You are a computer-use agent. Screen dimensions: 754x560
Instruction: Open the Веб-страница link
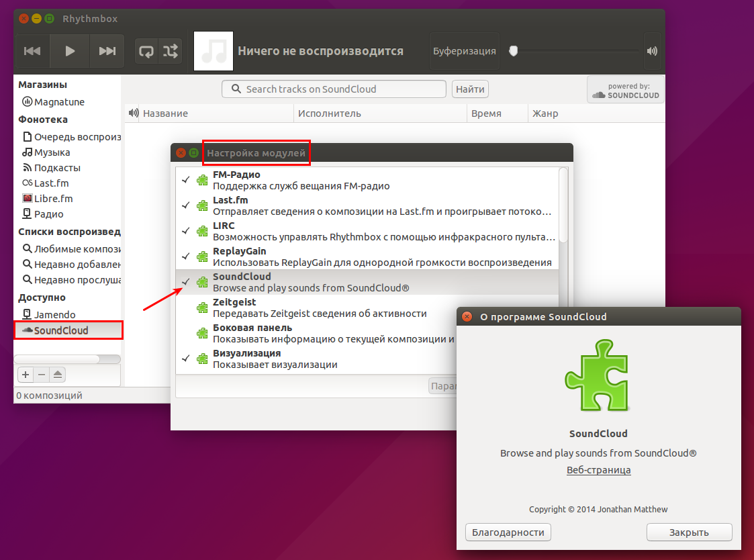598,470
